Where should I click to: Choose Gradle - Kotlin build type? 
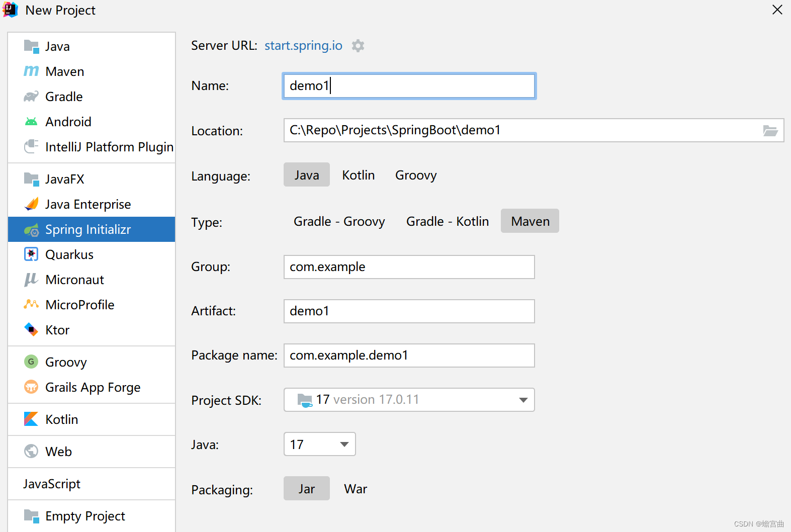click(x=448, y=221)
